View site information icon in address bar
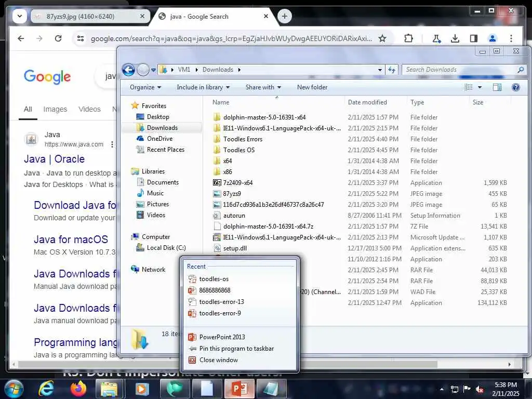532x399 pixels. 81,38
